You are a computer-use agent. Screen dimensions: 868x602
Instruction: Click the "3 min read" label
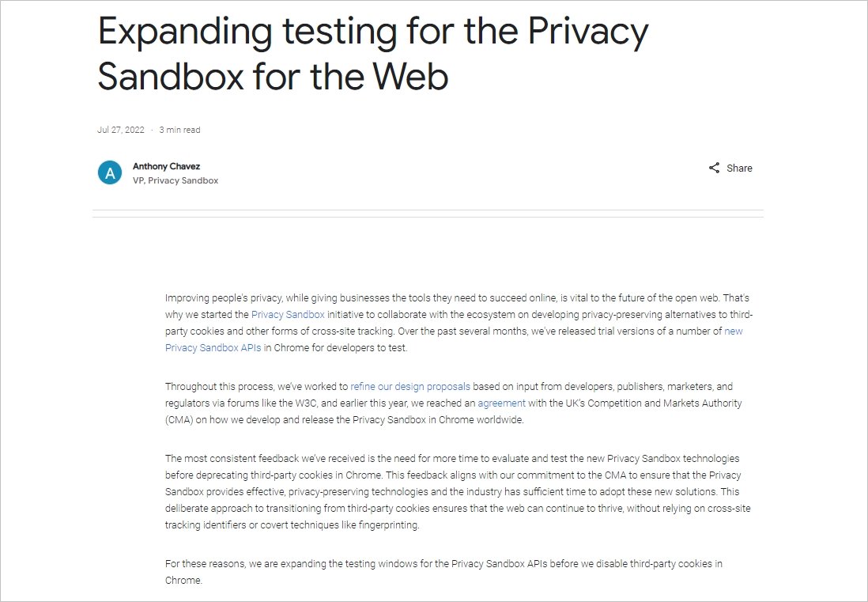(x=179, y=130)
